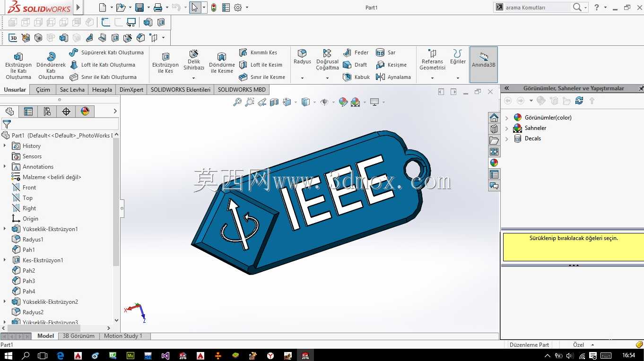Viewport: 644px width, 361px height.
Task: Open Referans Geometrisi dropdown arrow
Action: (x=432, y=78)
